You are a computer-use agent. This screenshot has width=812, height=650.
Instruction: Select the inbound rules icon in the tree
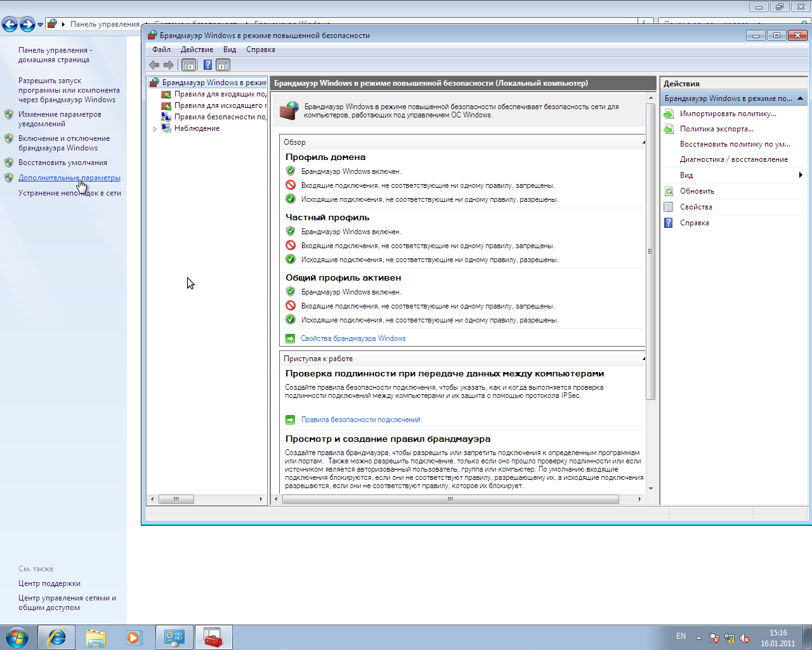[166, 94]
